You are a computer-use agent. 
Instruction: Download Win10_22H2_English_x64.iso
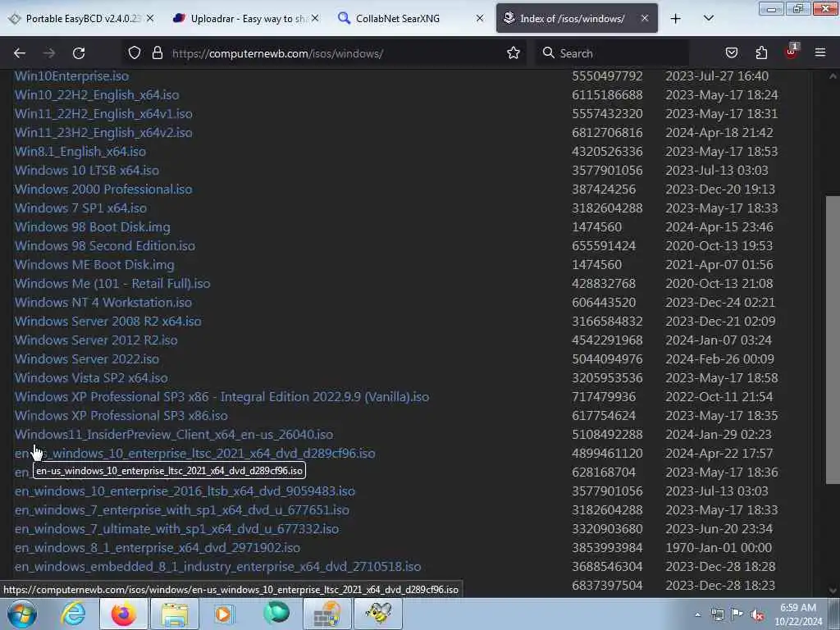[x=97, y=95]
